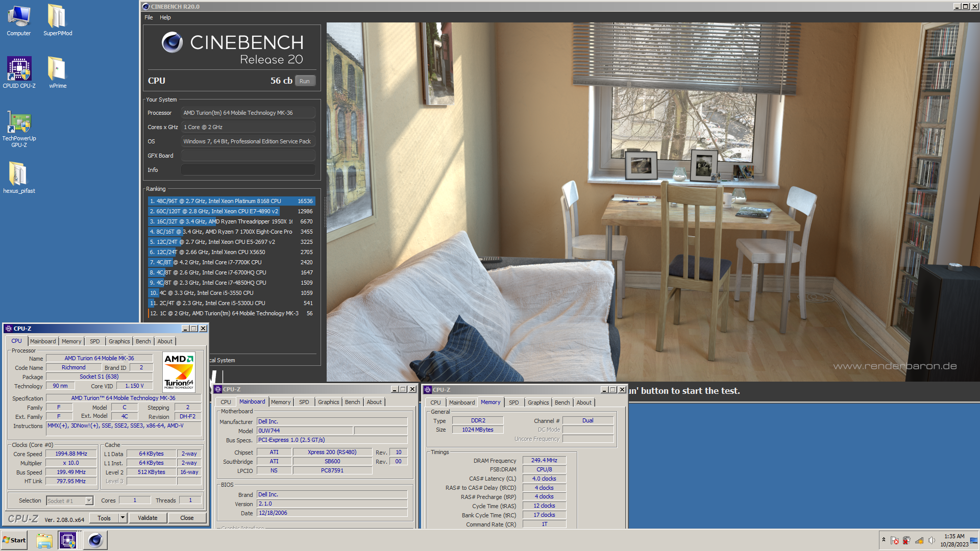Screen dimensions: 980x551
Task: Select the Core i7-7700K ranking row
Action: 231,262
